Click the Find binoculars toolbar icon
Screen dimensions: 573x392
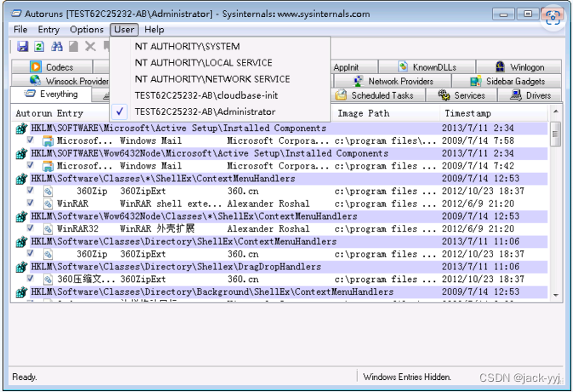click(x=57, y=47)
